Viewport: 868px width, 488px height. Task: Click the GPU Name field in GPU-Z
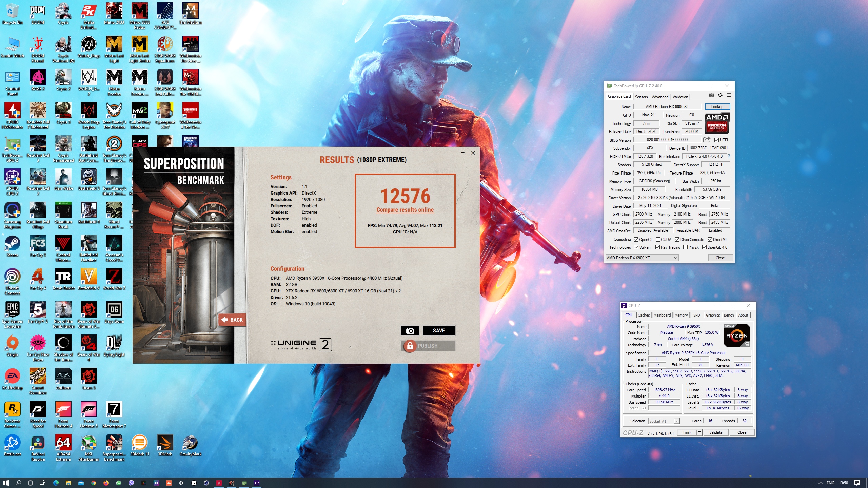click(x=667, y=106)
